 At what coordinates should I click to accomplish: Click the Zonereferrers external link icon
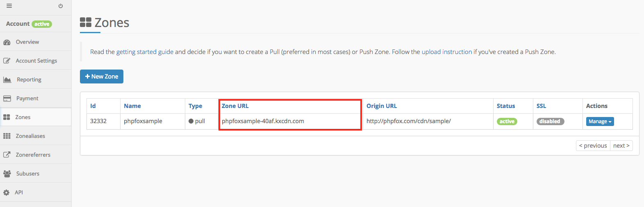pos(7,155)
